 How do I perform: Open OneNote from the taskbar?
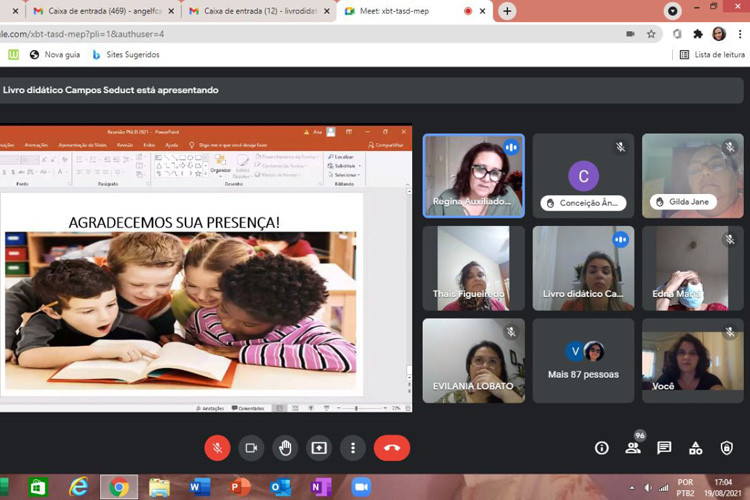pos(321,487)
